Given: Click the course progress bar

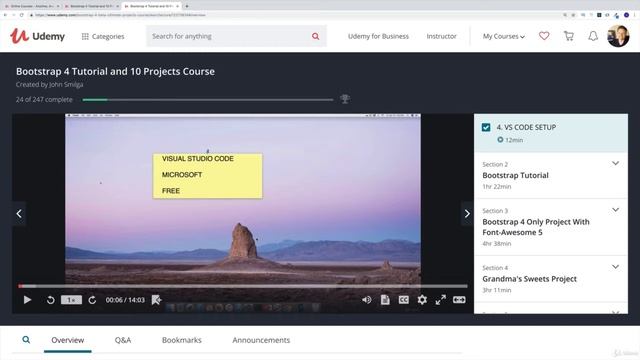Looking at the screenshot, I should pyautogui.click(x=208, y=100).
